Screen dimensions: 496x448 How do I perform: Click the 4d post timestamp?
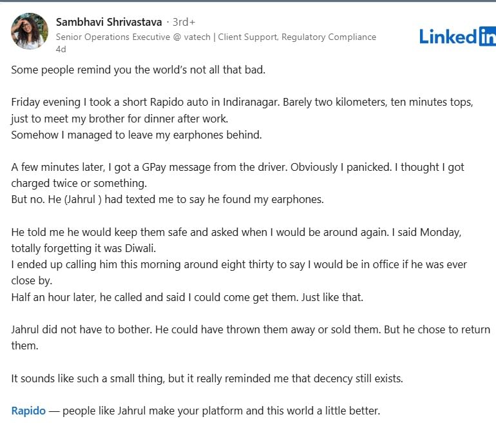[x=61, y=49]
